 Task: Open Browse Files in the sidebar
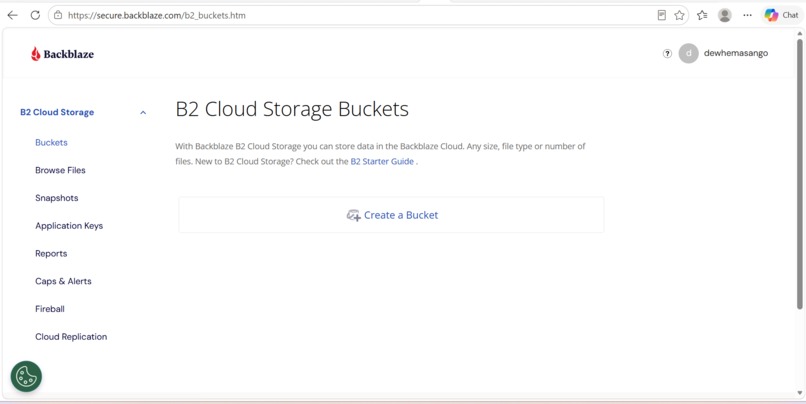[x=60, y=170]
